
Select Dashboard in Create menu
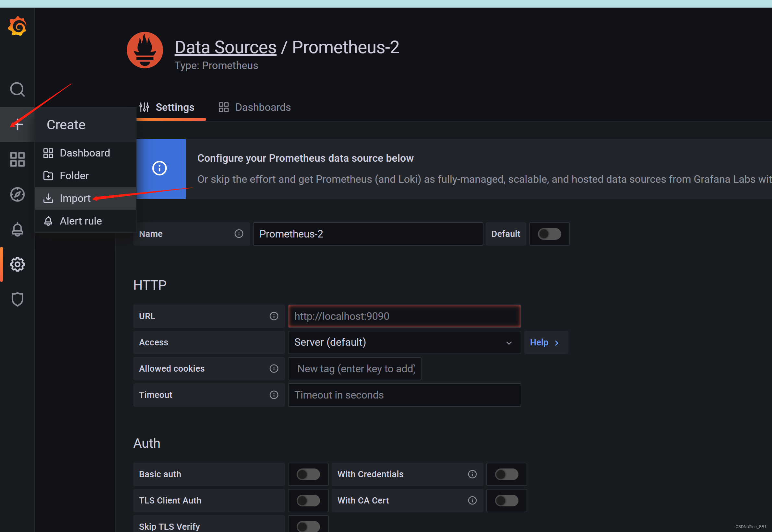[x=85, y=153]
